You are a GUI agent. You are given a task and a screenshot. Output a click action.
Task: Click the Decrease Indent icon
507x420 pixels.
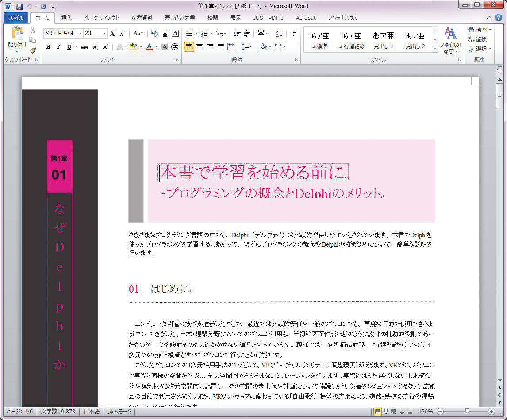pos(237,33)
